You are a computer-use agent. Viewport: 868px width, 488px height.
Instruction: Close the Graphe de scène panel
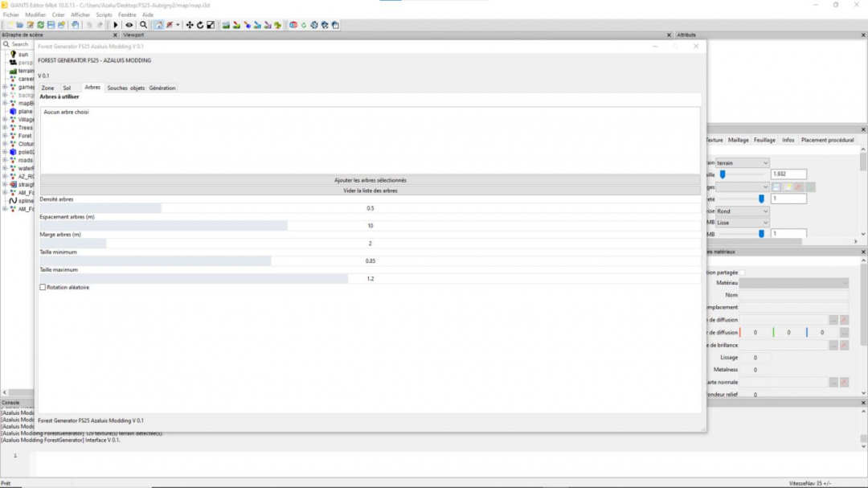[115, 35]
